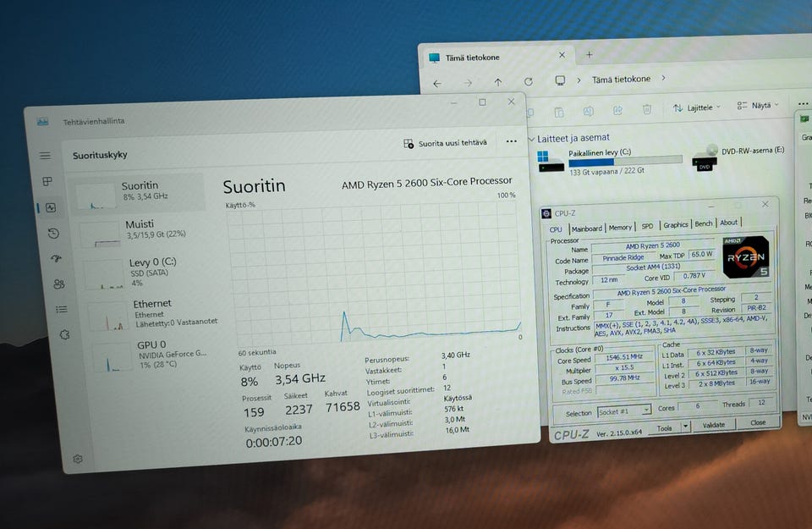Switch to Mainboard tab in CPU-Z
This screenshot has height=529, width=812.
(x=587, y=229)
